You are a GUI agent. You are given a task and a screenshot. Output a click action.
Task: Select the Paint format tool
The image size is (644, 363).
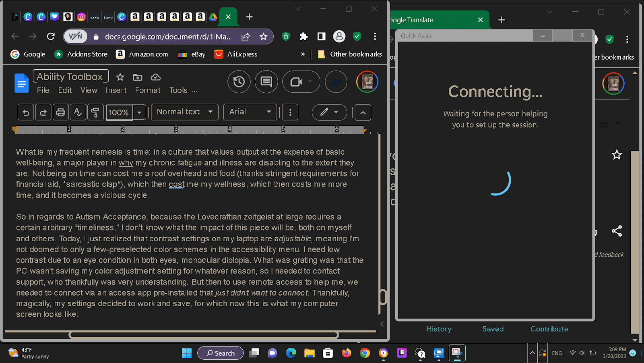click(x=95, y=112)
